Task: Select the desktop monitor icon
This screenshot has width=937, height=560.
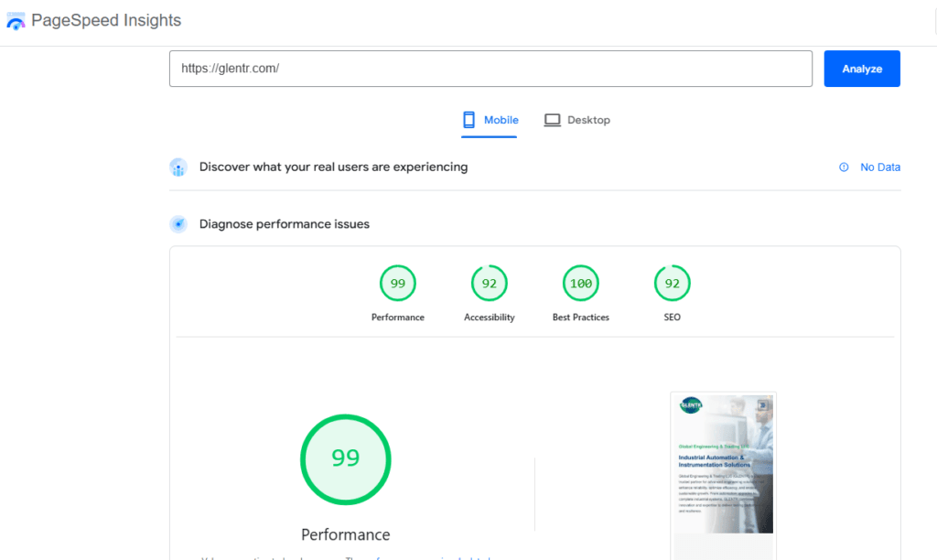Action: pyautogui.click(x=553, y=119)
